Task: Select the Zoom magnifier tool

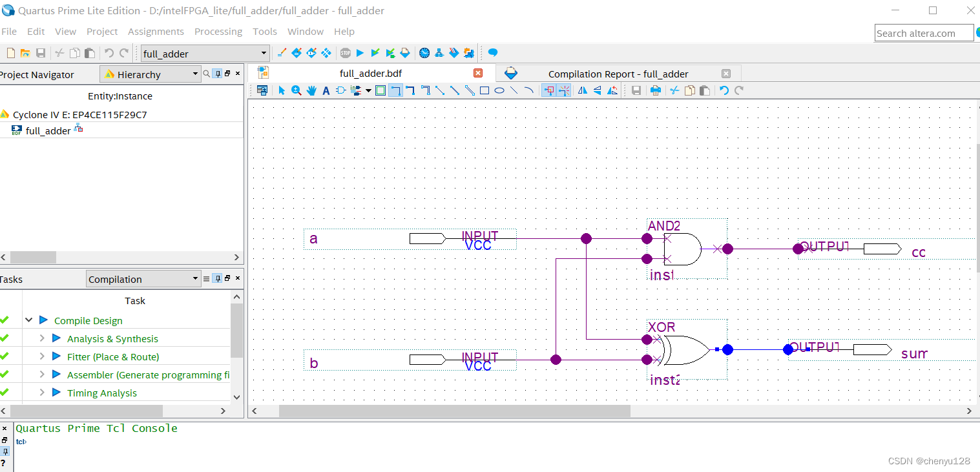Action: 297,90
